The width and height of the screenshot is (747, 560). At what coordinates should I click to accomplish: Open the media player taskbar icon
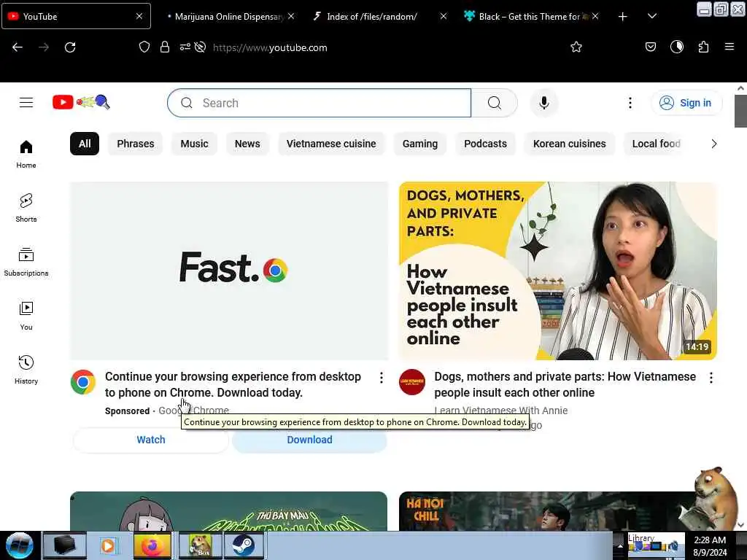point(107,545)
